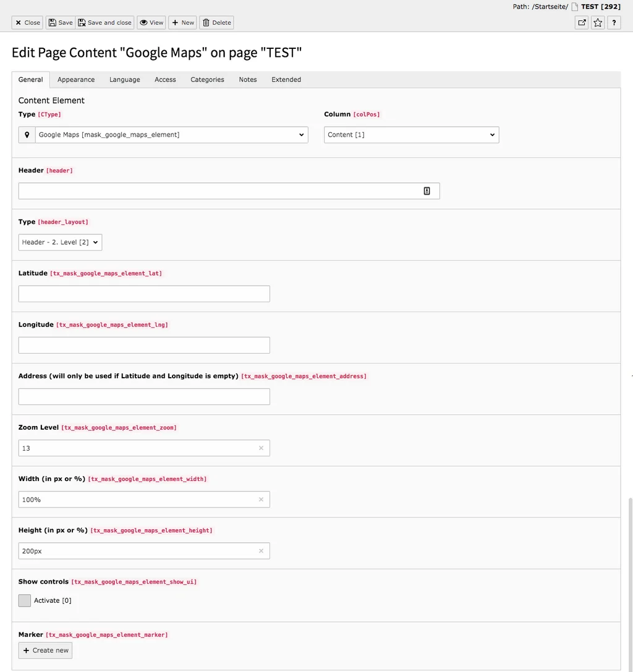633x672 pixels.
Task: Open the record in a new window icon
Action: [x=581, y=22]
